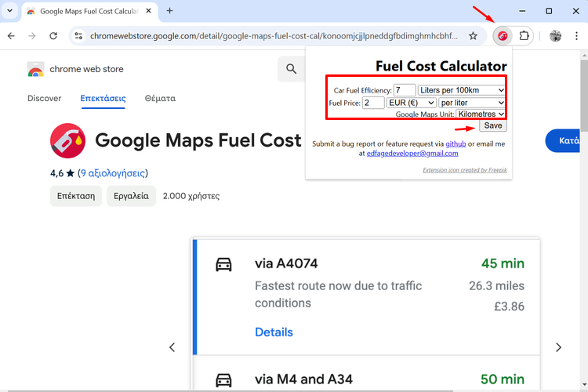This screenshot has height=392, width=588.
Task: Click the 45 min travel time text
Action: tap(503, 263)
